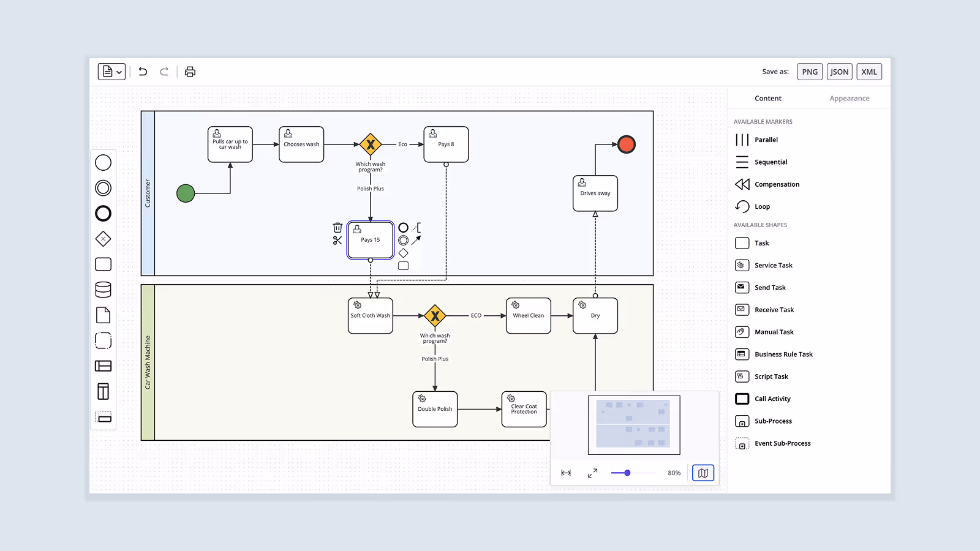Image resolution: width=980 pixels, height=551 pixels.
Task: Select the horizontal pool shape
Action: (104, 366)
